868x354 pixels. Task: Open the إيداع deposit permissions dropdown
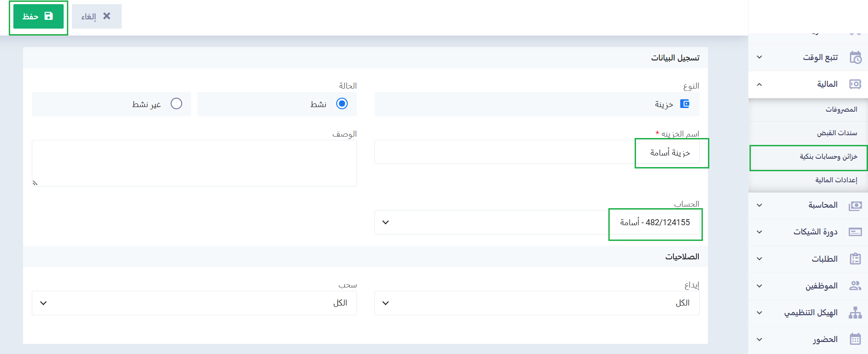[537, 303]
